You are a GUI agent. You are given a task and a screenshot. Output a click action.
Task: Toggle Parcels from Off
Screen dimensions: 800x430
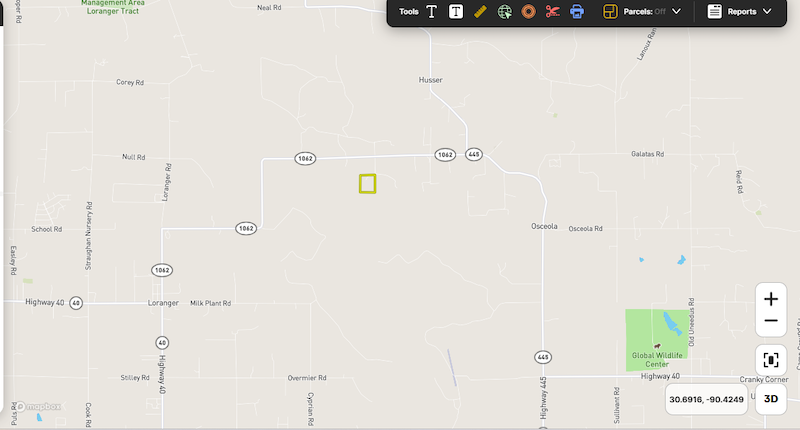pos(644,11)
